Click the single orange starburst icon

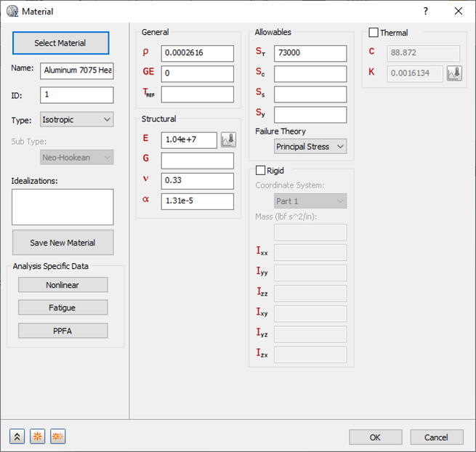[37, 437]
